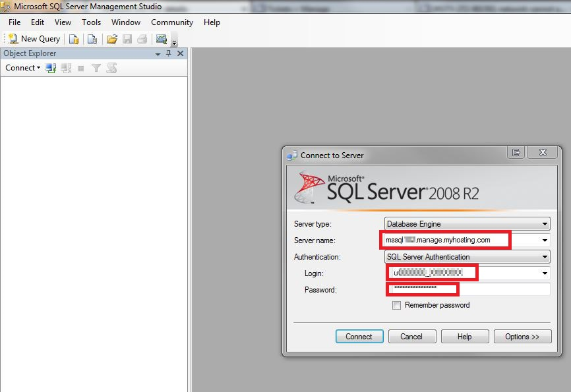Close the Connect to Server dialog
The height and width of the screenshot is (392, 571).
543,152
